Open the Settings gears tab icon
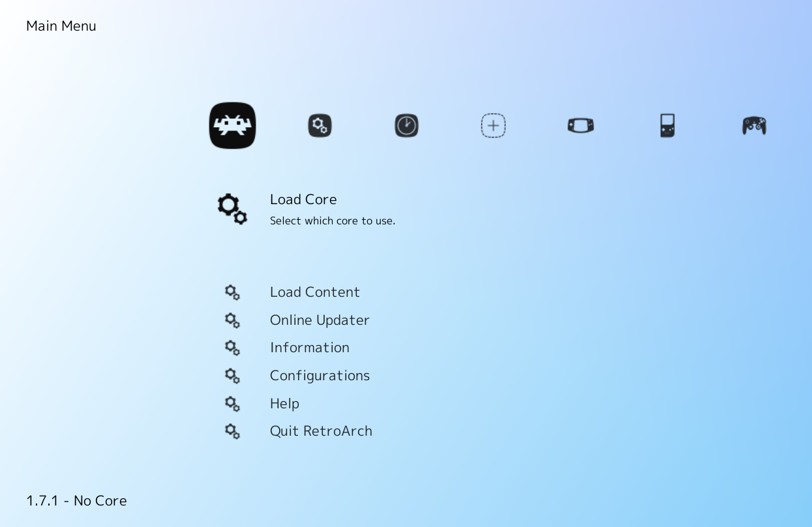 pos(320,125)
